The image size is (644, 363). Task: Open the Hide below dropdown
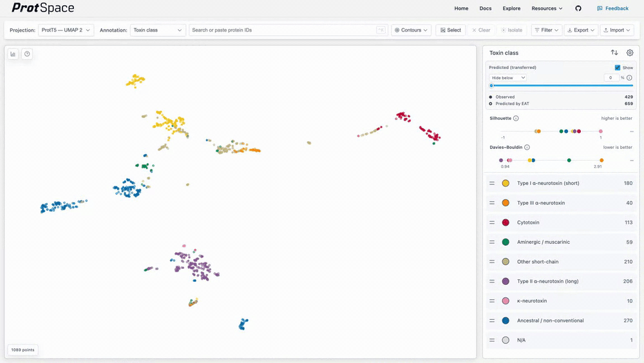coord(507,78)
